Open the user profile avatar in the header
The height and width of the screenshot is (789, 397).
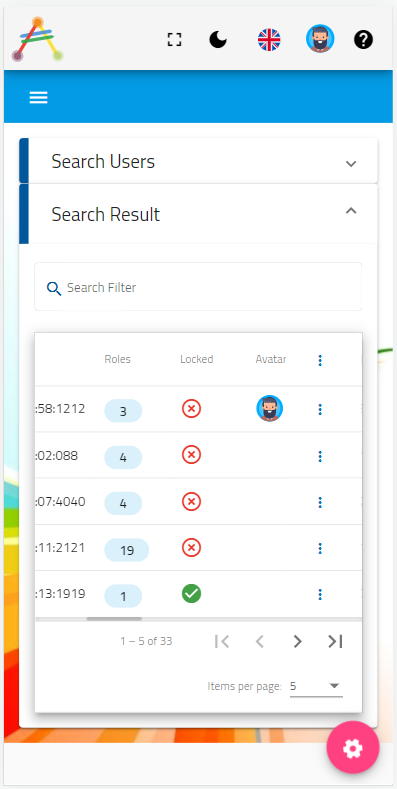coord(320,39)
